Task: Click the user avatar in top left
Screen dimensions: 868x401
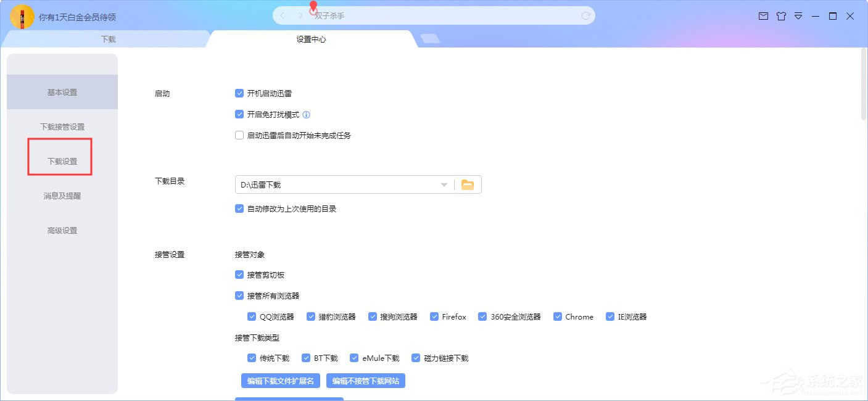Action: 21,16
